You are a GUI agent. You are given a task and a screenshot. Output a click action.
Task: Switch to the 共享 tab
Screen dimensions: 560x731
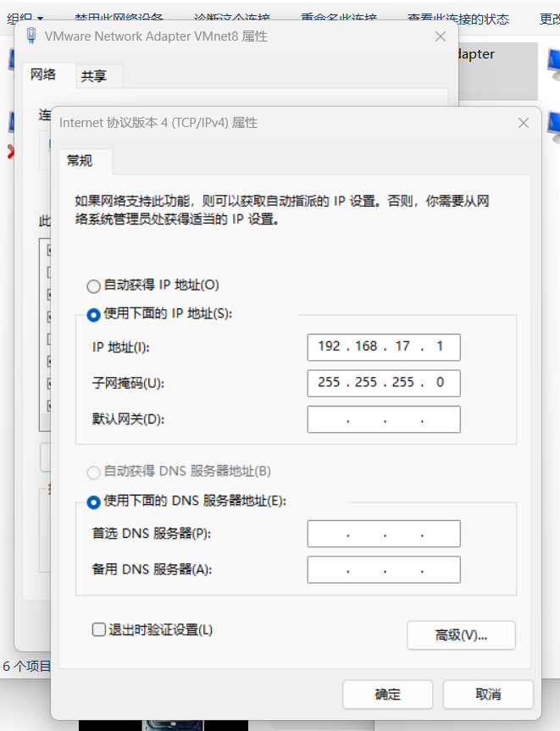94,76
